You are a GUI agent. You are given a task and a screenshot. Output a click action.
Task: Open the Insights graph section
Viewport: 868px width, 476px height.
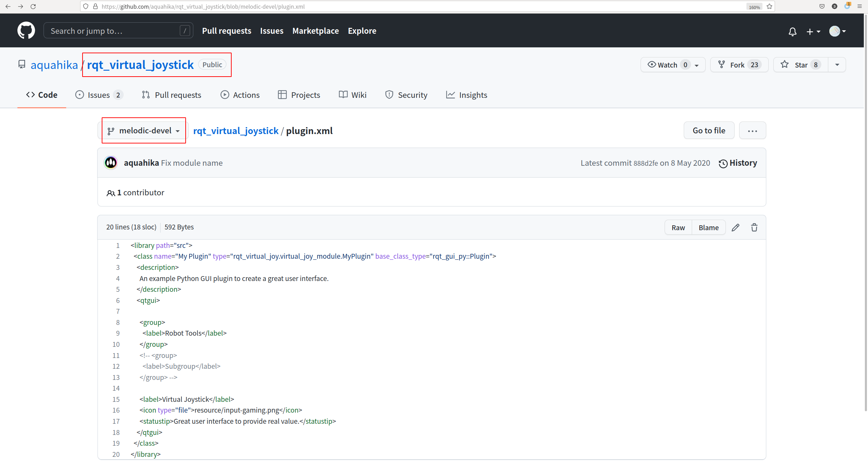coord(467,95)
